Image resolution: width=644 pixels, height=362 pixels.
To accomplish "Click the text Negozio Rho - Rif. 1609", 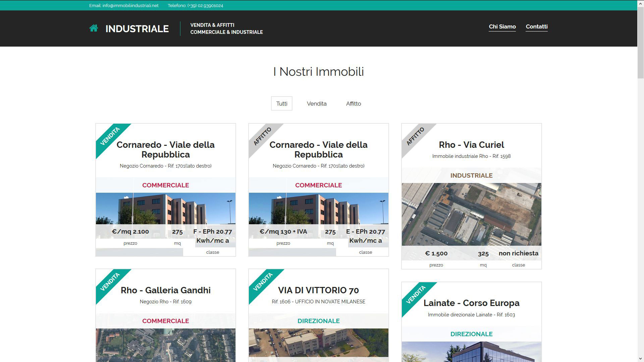I will click(166, 302).
